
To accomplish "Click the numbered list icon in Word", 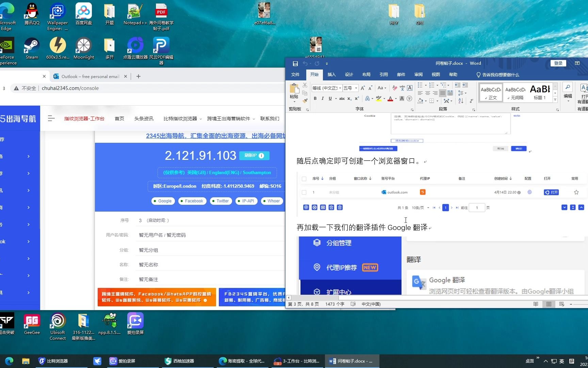I will (431, 85).
